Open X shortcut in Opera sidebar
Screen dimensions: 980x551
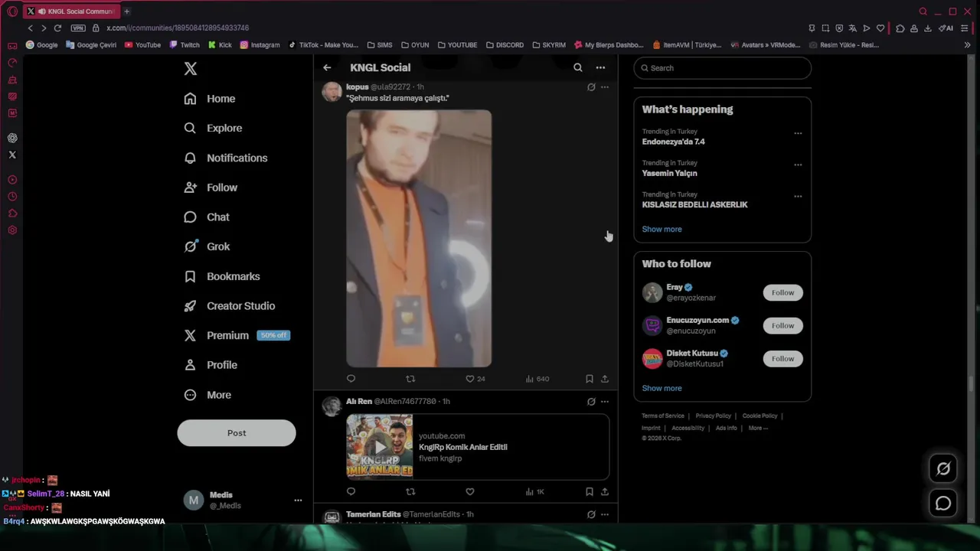tap(12, 155)
